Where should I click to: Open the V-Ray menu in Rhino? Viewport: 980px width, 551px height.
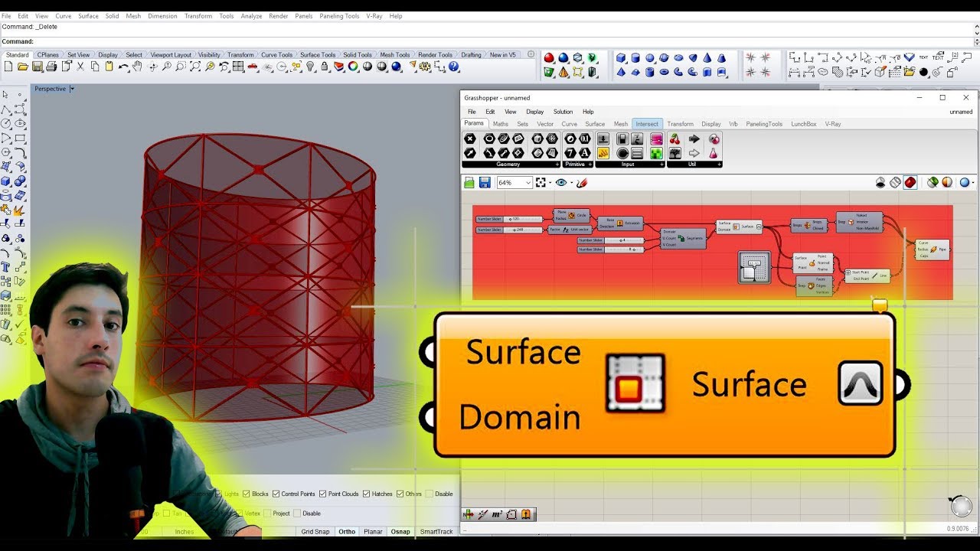(x=374, y=16)
